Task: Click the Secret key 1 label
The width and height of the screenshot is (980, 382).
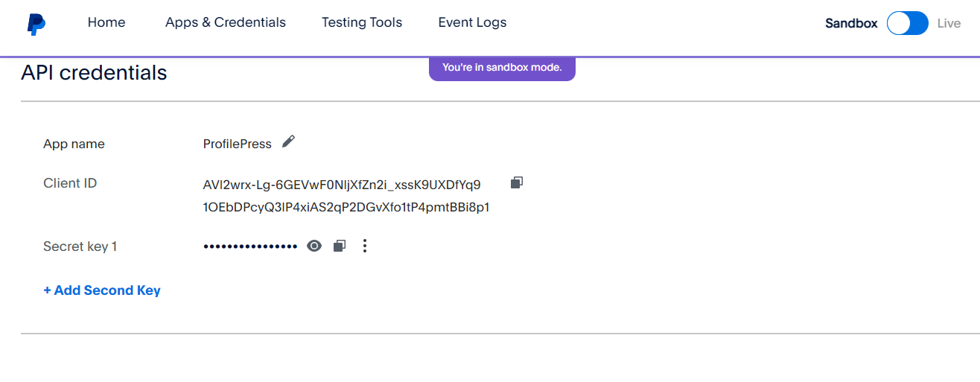Action: click(80, 246)
